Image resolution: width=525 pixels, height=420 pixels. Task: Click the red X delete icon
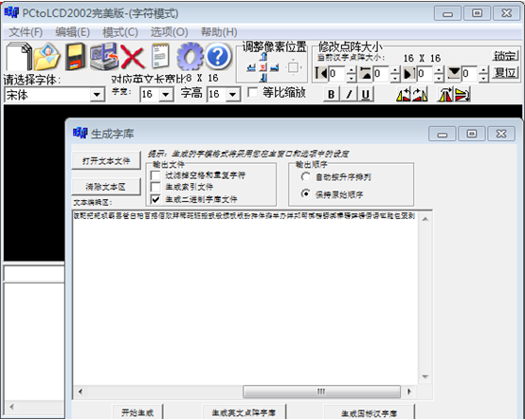click(133, 57)
